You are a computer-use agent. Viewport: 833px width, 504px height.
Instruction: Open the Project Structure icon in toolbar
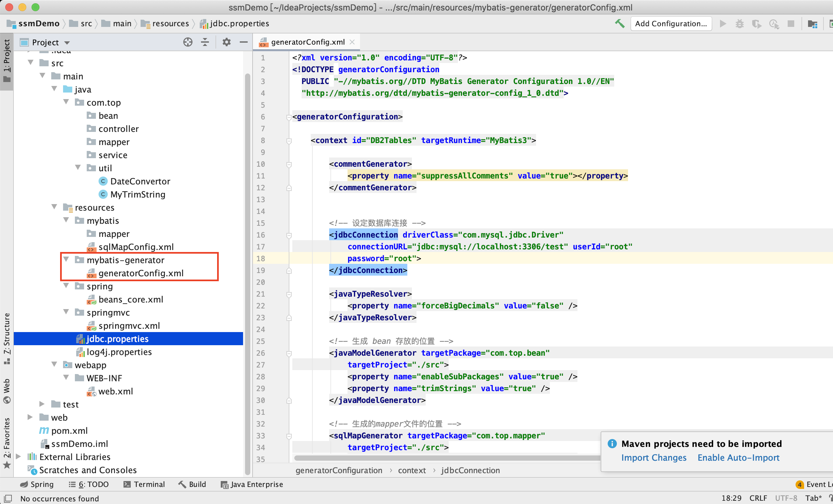(812, 24)
